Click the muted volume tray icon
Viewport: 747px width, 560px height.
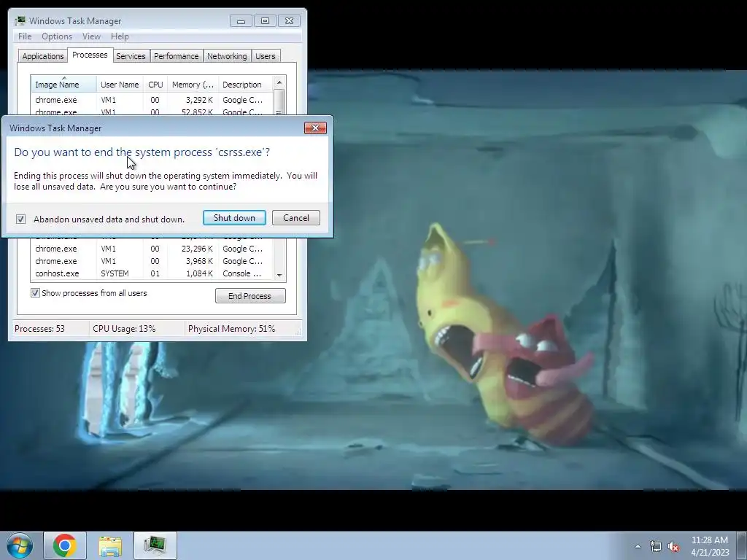coord(673,546)
